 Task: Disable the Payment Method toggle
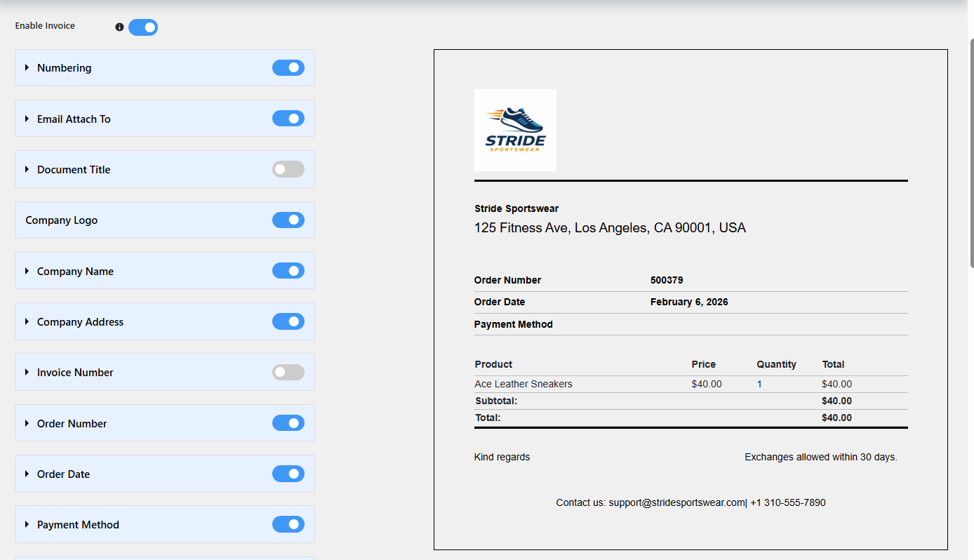(288, 524)
